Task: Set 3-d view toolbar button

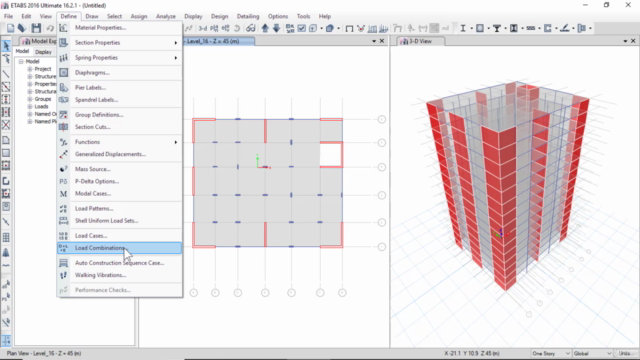Action: [202, 28]
